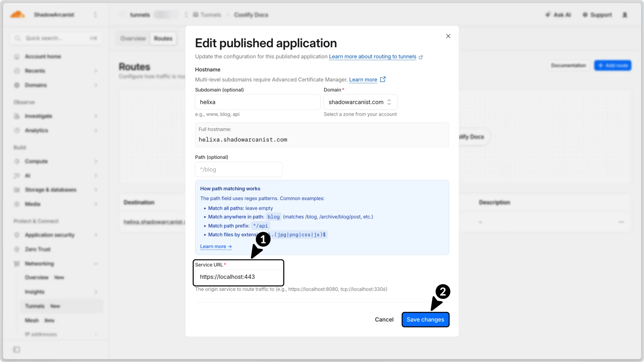Click the '^/api' code example
The image size is (644, 362).
click(261, 226)
